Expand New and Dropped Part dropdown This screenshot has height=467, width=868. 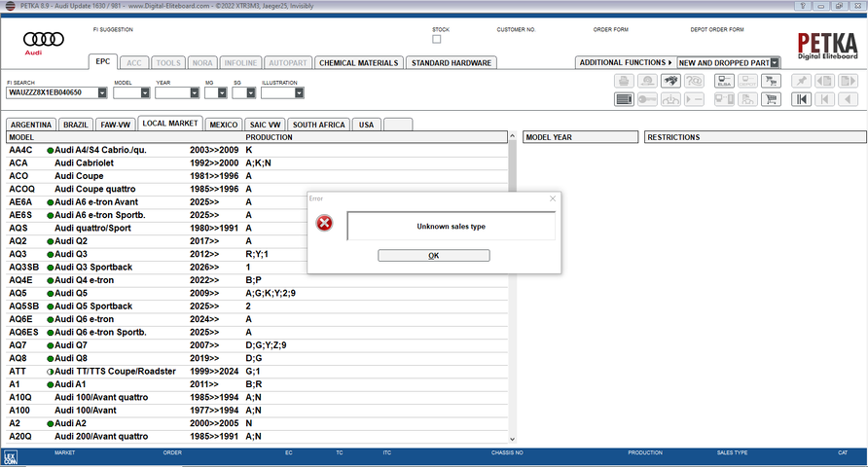(x=775, y=62)
